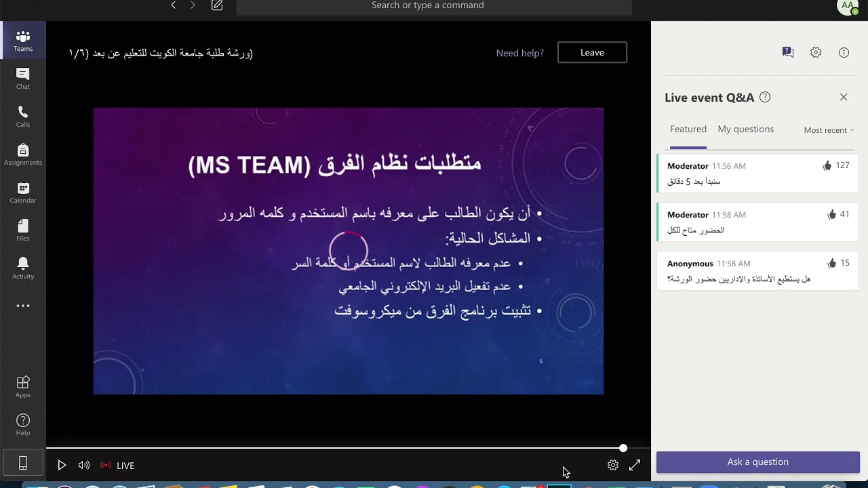Switch to the My questions tab
This screenshot has height=488, width=868.
pos(746,129)
